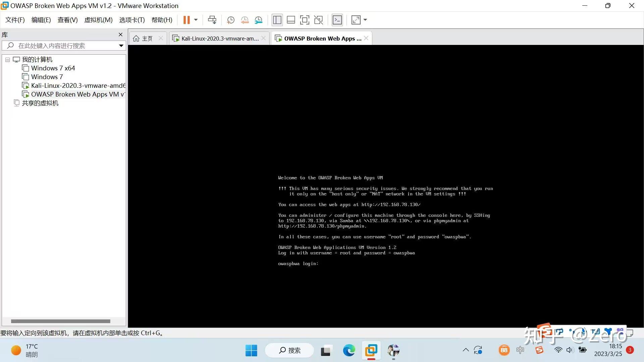Toggle the thumbnail bar view button
The image size is (644, 362).
click(291, 20)
